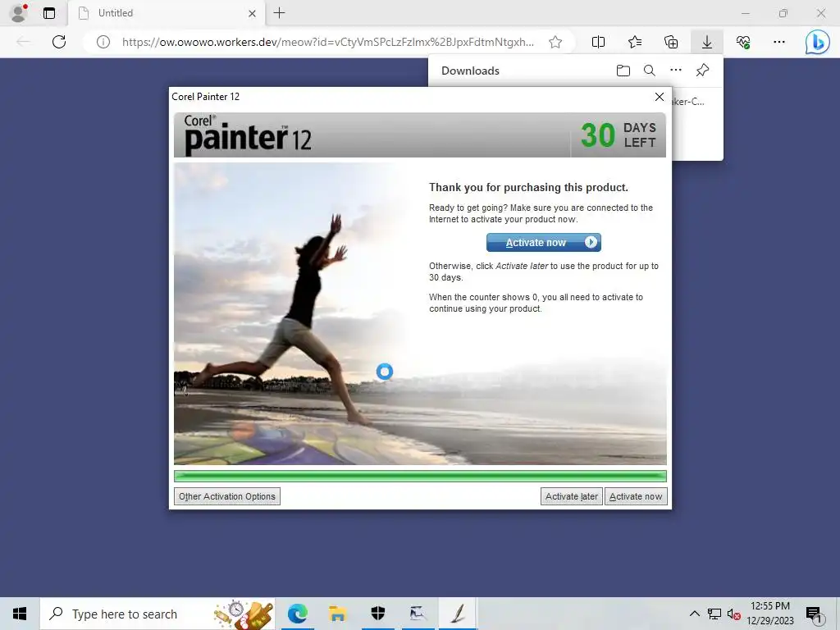Open a new browser tab
Screen dimensions: 840x630
279,13
